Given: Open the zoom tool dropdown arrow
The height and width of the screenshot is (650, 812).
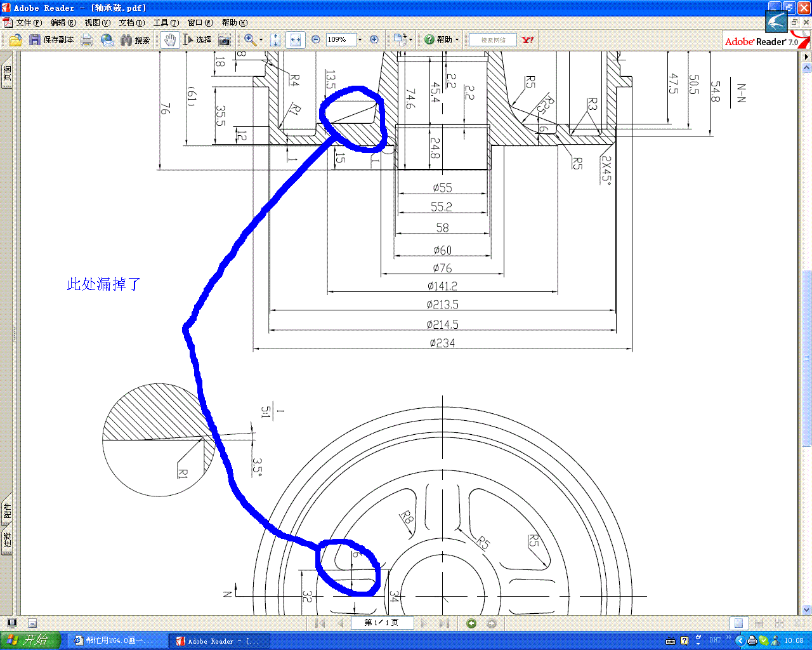Looking at the screenshot, I should pos(261,40).
